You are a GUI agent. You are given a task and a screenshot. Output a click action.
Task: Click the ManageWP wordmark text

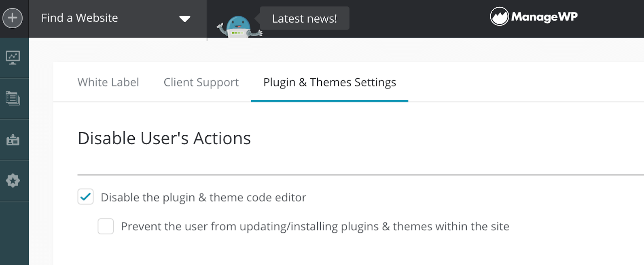(x=544, y=17)
